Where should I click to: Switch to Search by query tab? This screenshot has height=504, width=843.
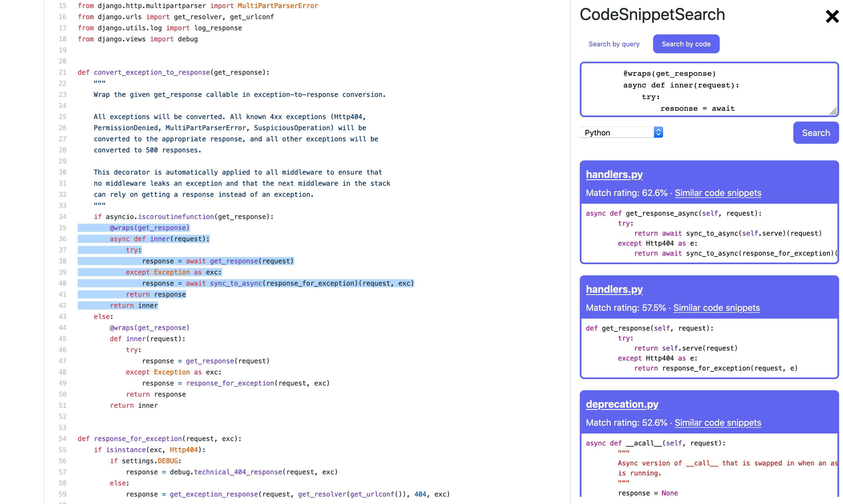pyautogui.click(x=614, y=44)
